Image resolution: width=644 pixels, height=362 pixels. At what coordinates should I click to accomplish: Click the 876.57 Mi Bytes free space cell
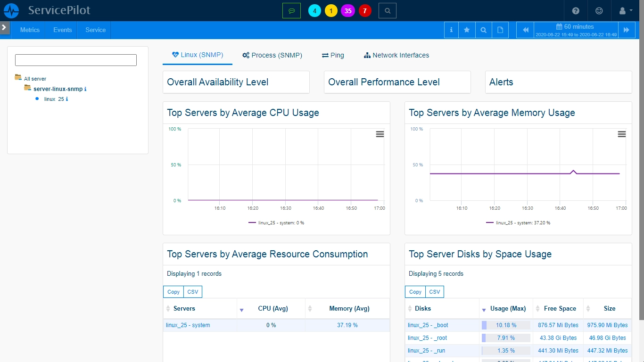tap(558, 325)
